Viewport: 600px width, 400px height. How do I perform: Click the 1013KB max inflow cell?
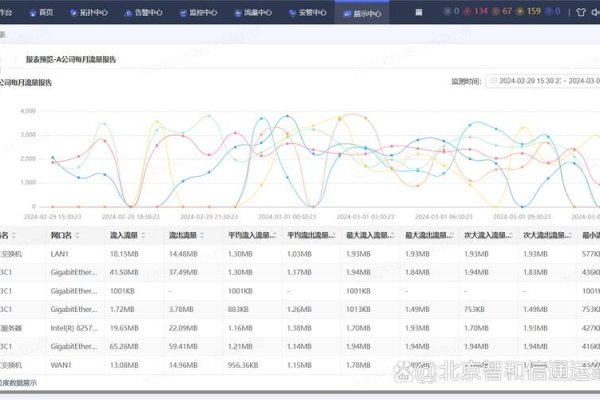point(358,309)
